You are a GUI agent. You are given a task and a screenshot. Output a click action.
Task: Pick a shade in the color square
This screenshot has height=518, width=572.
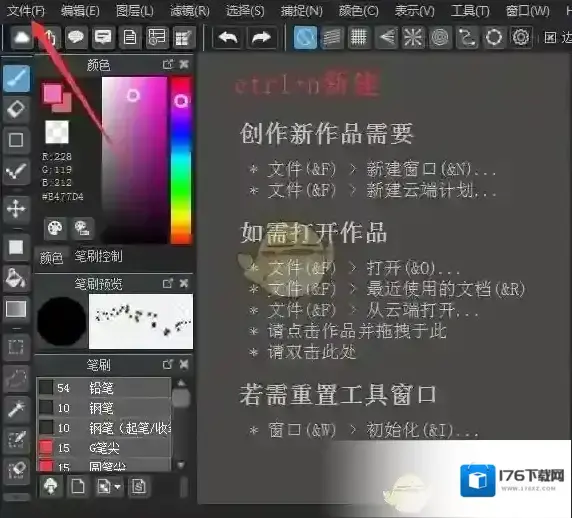click(134, 160)
